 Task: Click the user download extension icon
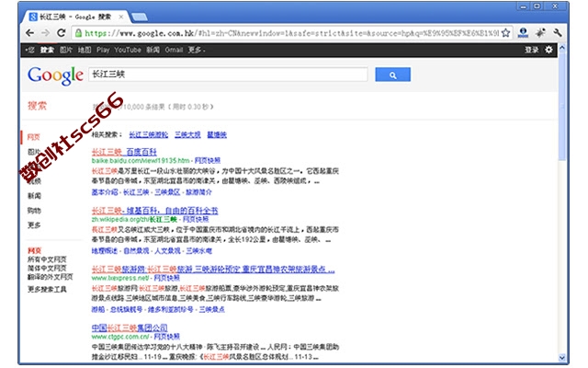pos(523,33)
